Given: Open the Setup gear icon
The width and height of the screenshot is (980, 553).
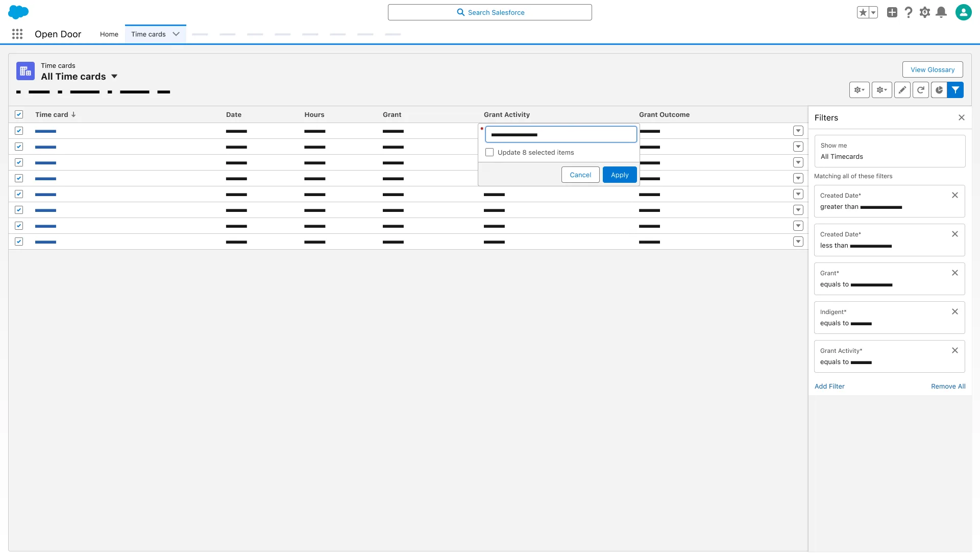Looking at the screenshot, I should click(925, 12).
